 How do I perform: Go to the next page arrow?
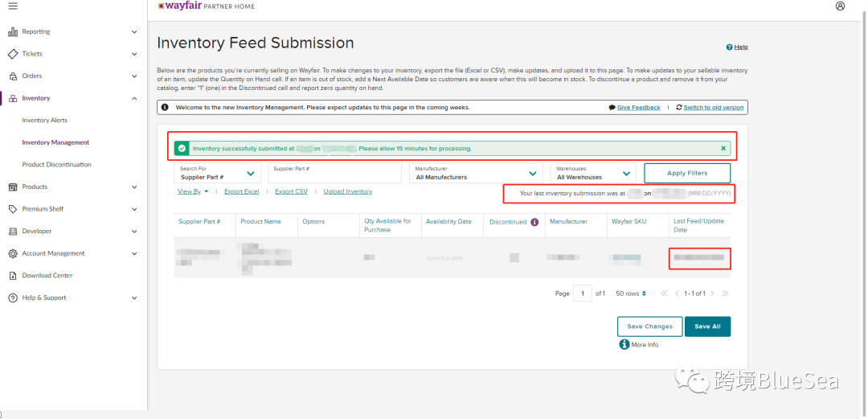[712, 294]
